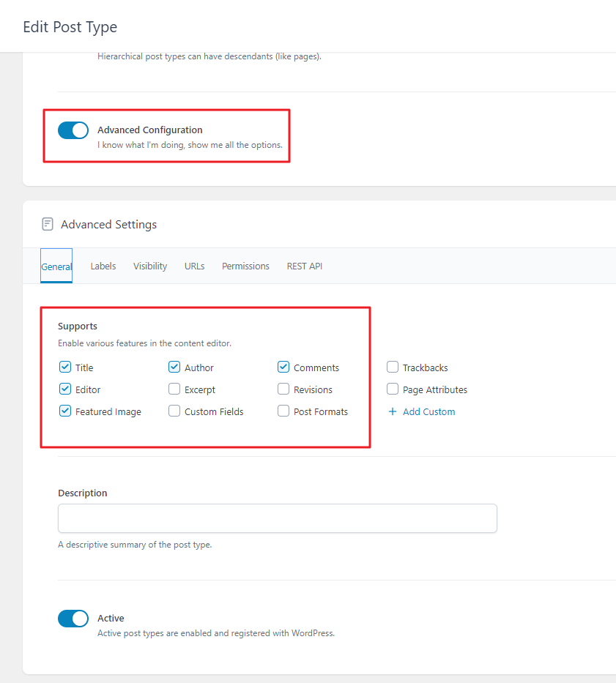This screenshot has height=683, width=616.
Task: Uncheck the Title support checkbox
Action: tap(65, 367)
